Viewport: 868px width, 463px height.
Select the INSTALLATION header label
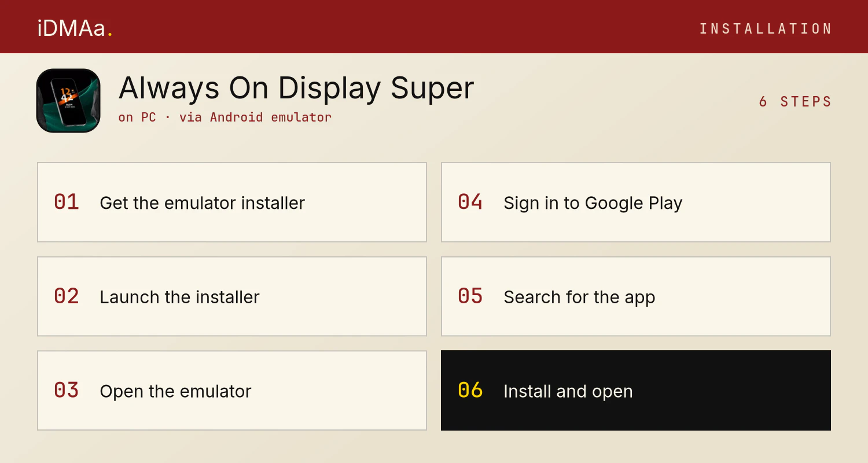[x=765, y=28]
